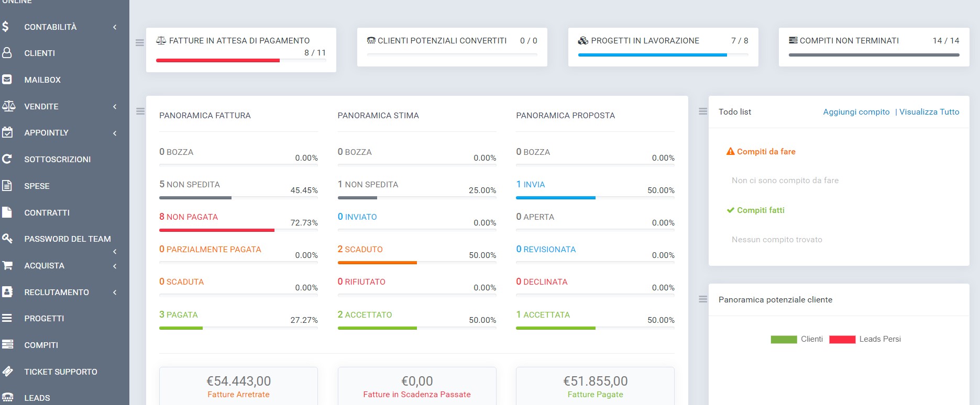Open the 3 Pagata invoices link
The height and width of the screenshot is (405, 980).
[x=179, y=314]
